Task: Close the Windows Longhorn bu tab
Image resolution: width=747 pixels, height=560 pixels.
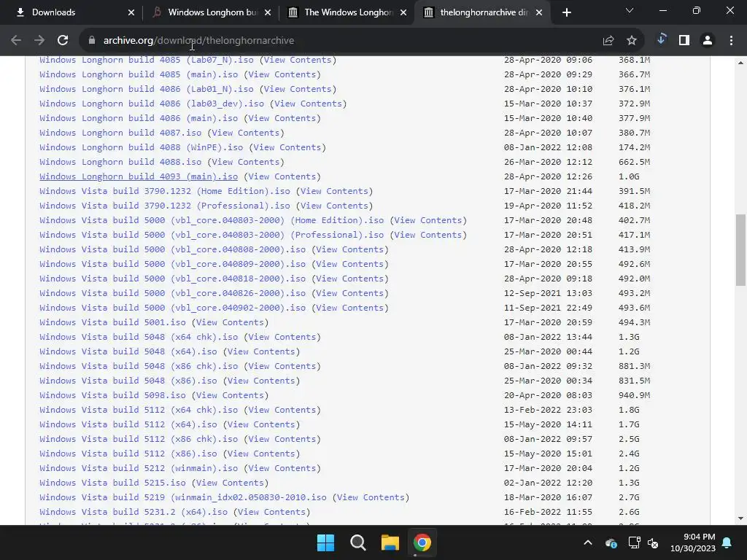Action: pyautogui.click(x=268, y=12)
